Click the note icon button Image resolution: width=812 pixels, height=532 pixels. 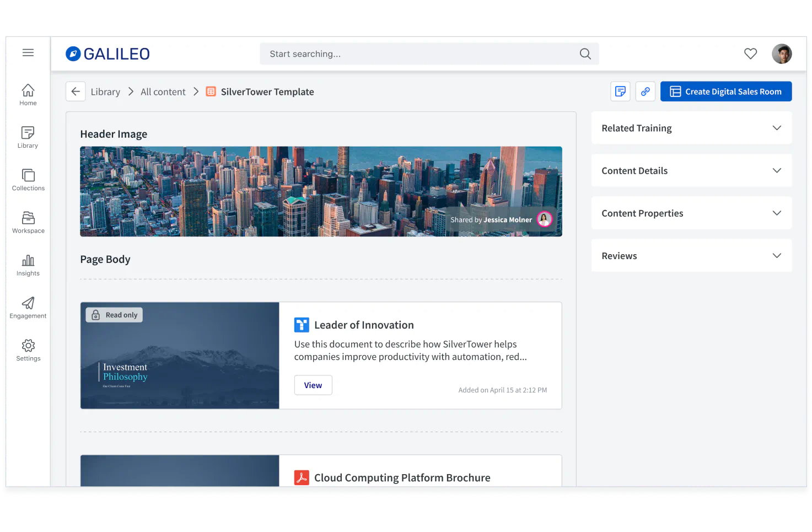[x=620, y=92]
